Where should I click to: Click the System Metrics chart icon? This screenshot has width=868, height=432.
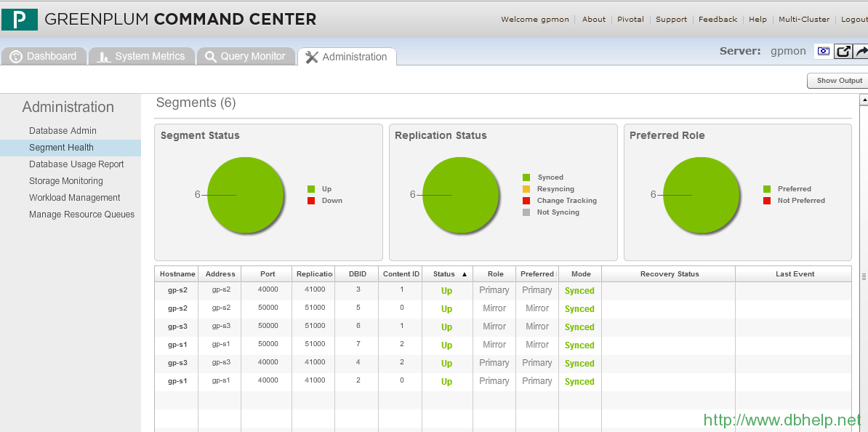tap(104, 57)
